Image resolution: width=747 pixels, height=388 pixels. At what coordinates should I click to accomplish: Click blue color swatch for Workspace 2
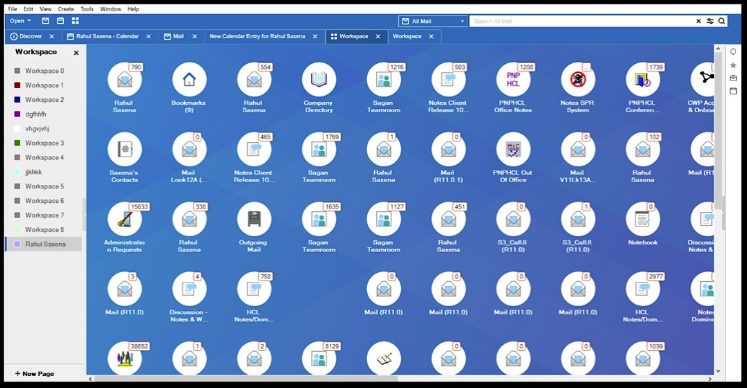17,100
